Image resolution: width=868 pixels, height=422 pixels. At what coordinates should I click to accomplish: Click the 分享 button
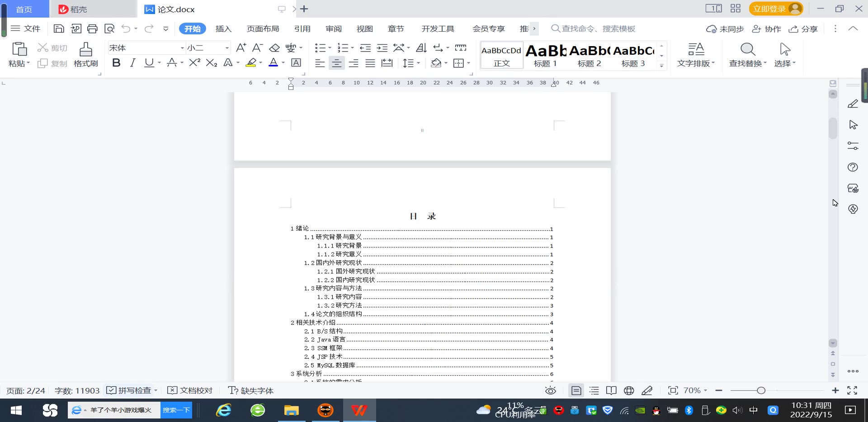[803, 29]
